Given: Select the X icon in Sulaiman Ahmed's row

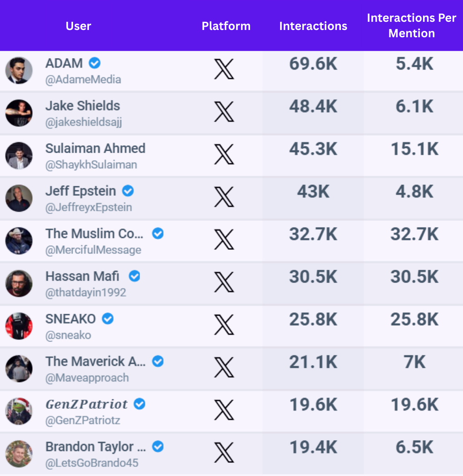Looking at the screenshot, I should [x=224, y=154].
